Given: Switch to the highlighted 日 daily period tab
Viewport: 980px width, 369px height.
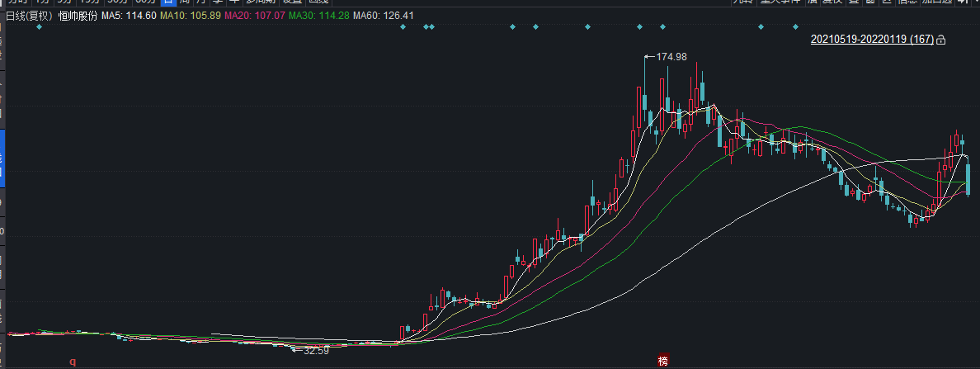Looking at the screenshot, I should pos(167,2).
